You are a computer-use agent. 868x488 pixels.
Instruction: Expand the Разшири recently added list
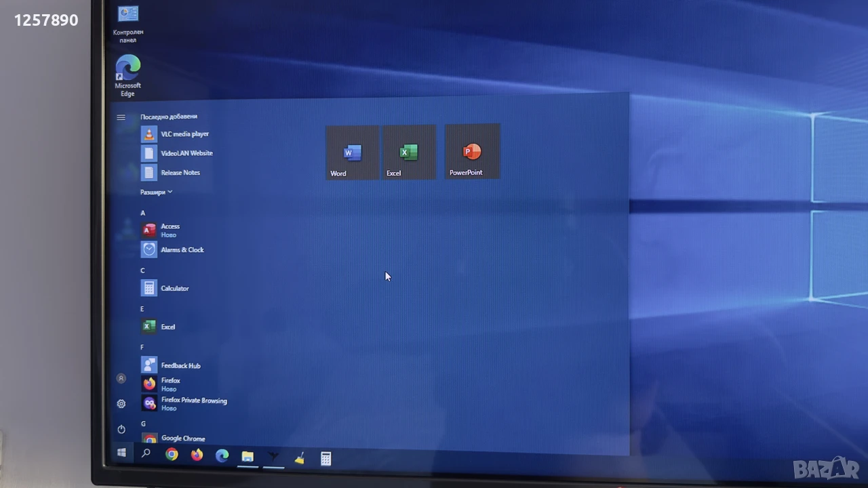coord(157,192)
